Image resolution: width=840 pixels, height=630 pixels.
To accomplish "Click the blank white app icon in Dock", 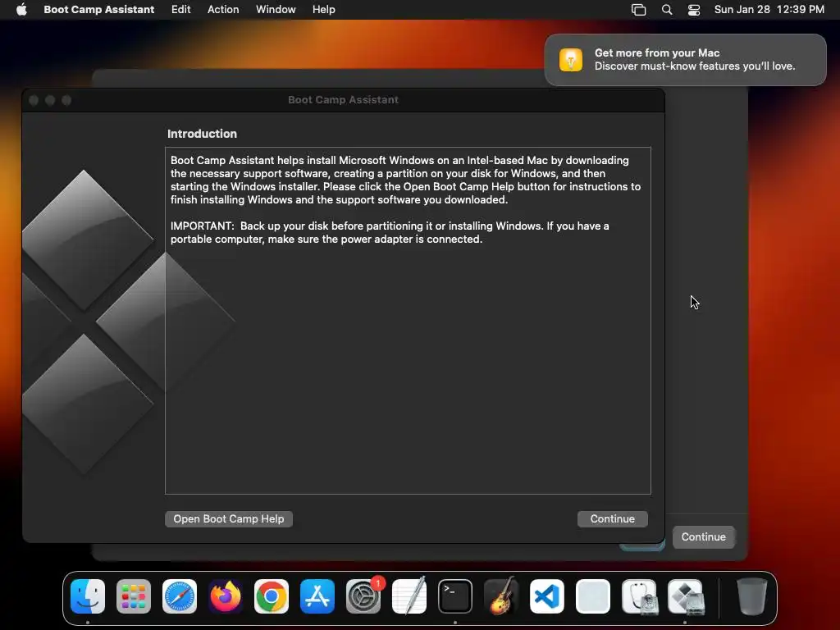I will (592, 596).
